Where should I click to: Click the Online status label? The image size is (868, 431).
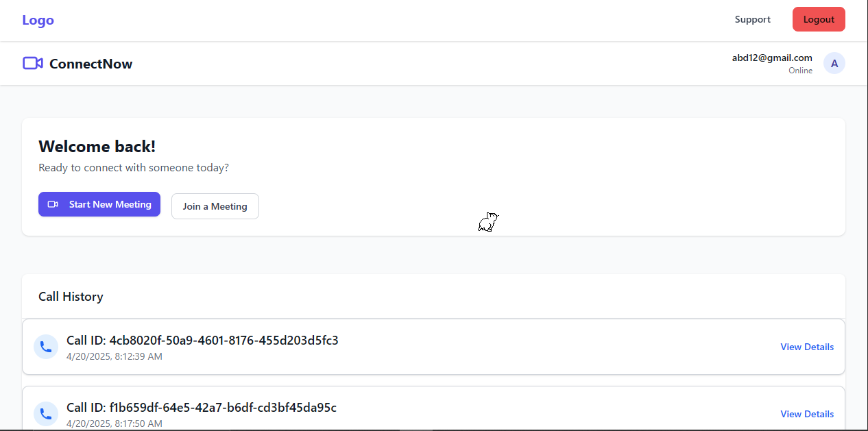[800, 71]
